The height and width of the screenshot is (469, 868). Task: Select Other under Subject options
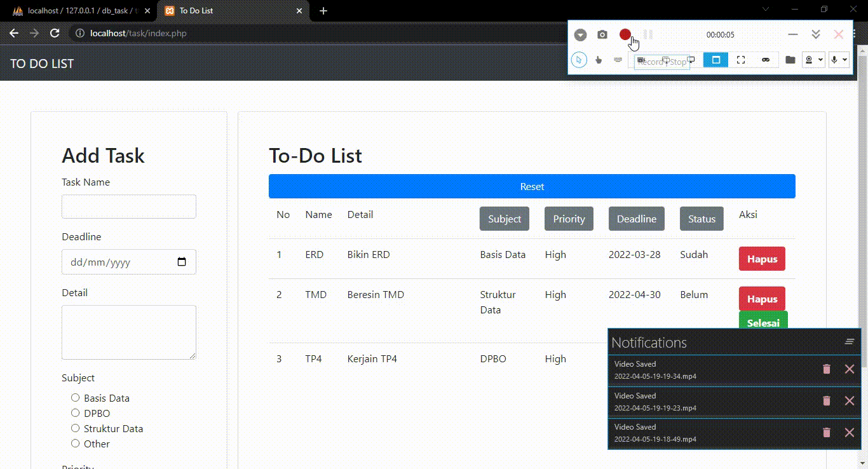[75, 444]
